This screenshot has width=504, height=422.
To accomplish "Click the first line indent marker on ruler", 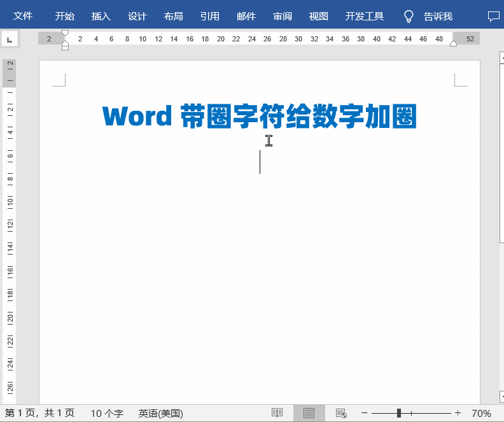I will click(x=66, y=33).
